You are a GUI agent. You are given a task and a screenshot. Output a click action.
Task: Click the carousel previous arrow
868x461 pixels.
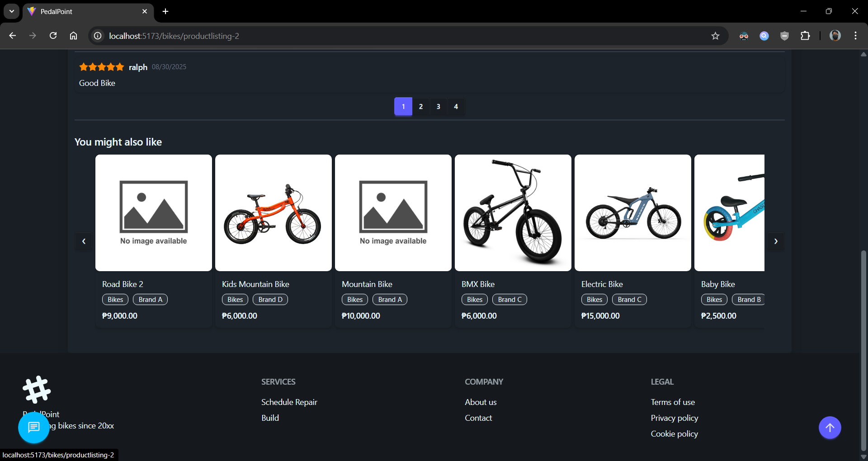point(84,241)
